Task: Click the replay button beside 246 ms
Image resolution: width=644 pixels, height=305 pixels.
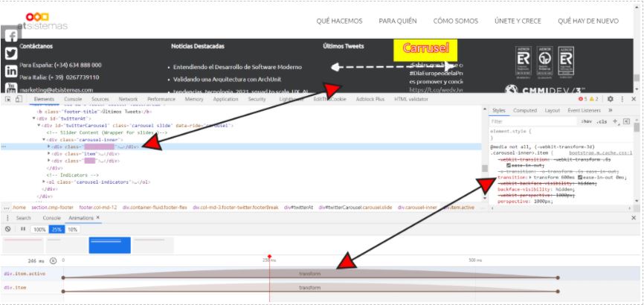Action: [x=53, y=260]
